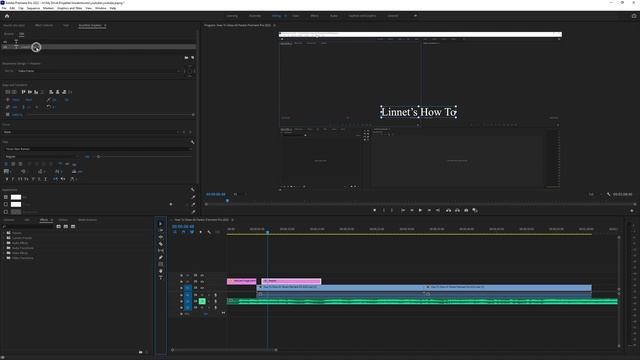
Task: Switch to the Effect Controls panel tab
Action: [44, 25]
